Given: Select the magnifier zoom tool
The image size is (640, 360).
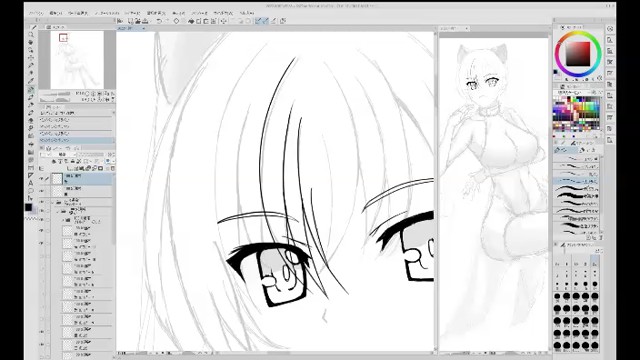Looking at the screenshot, I should point(31,35).
